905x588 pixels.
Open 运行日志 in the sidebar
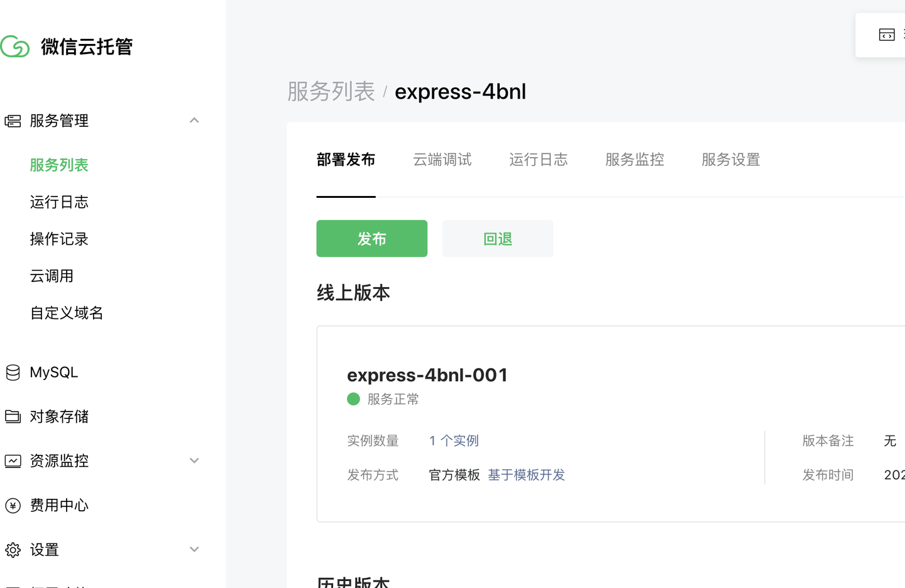59,202
